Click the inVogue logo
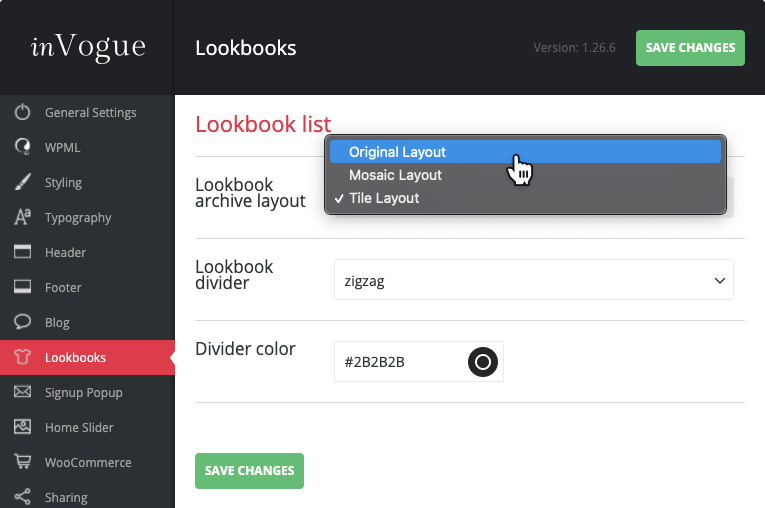 [x=87, y=47]
